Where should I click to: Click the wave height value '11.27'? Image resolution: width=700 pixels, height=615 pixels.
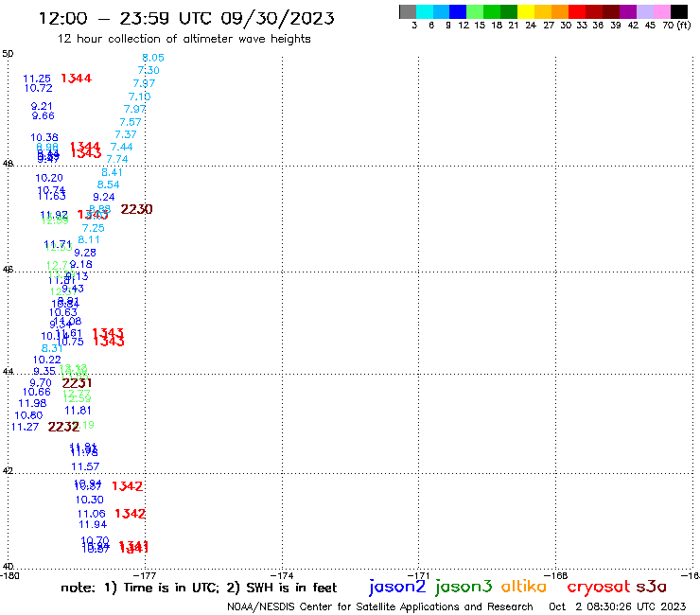[x=25, y=427]
